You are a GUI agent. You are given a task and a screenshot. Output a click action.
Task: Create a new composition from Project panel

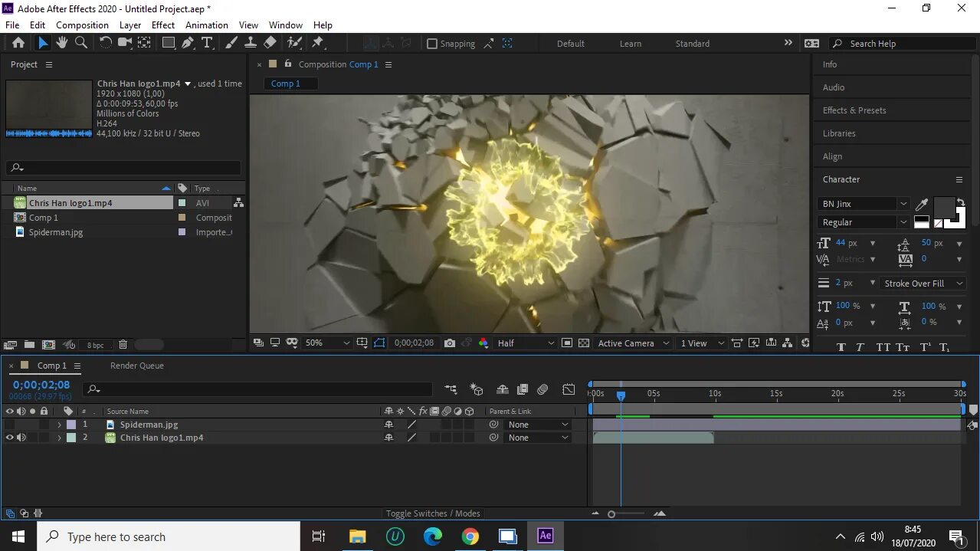click(48, 345)
